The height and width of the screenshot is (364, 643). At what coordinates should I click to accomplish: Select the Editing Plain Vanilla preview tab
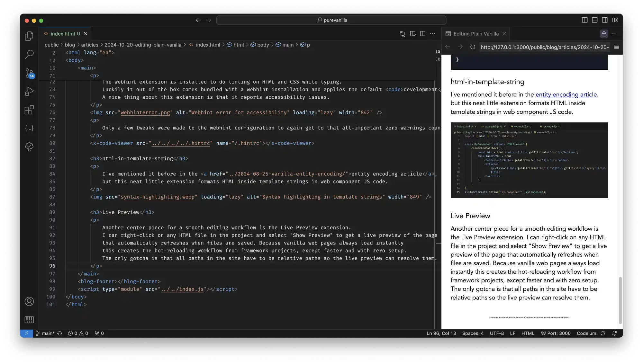[476, 34]
